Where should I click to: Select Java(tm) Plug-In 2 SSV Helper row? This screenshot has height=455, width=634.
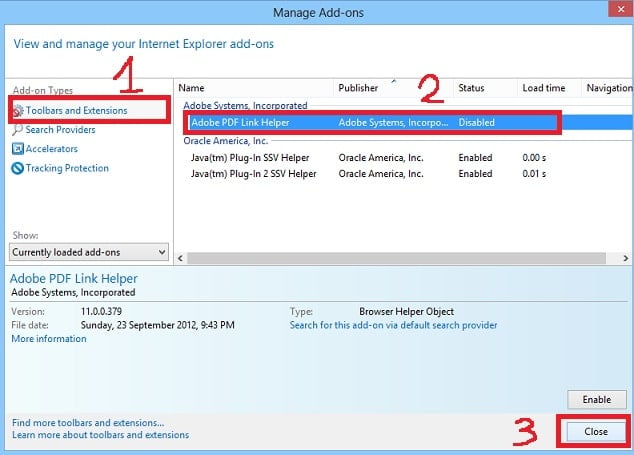point(408,174)
